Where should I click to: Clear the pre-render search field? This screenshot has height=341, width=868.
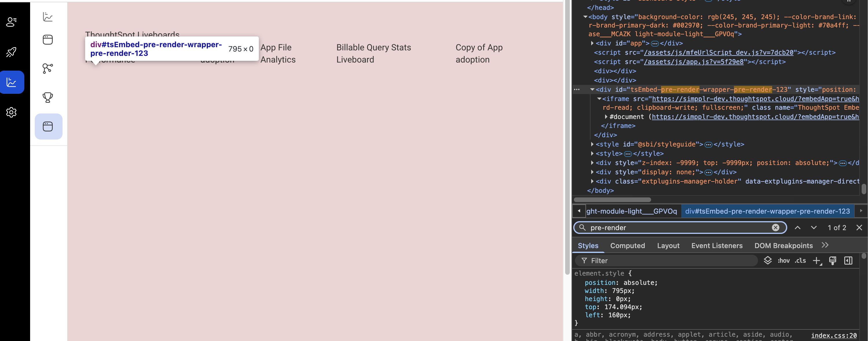775,228
